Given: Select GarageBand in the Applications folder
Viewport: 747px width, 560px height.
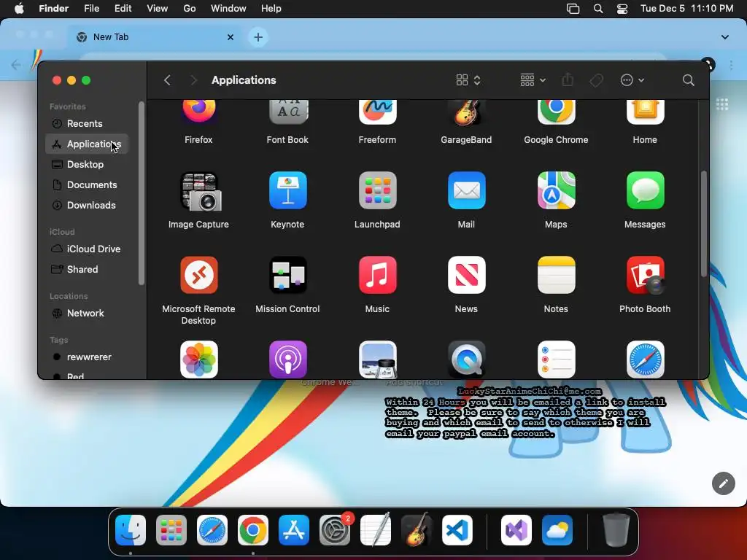Looking at the screenshot, I should [x=466, y=112].
